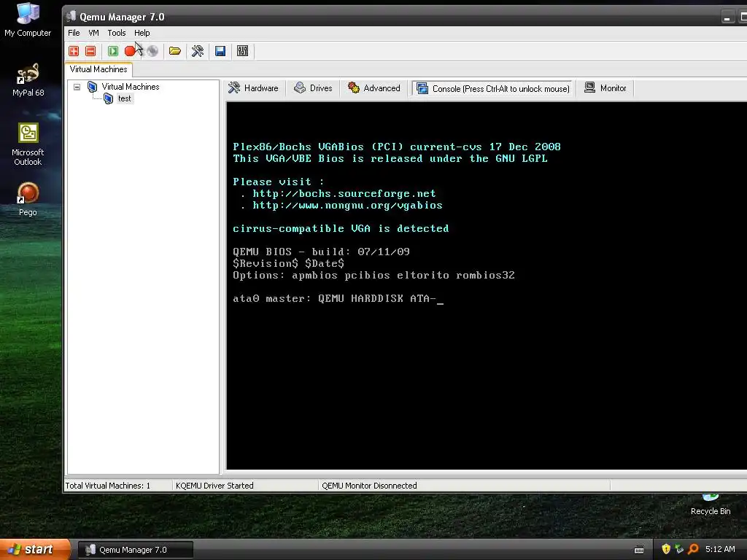
Task: Click inside the QEMU console screen
Action: (487, 286)
